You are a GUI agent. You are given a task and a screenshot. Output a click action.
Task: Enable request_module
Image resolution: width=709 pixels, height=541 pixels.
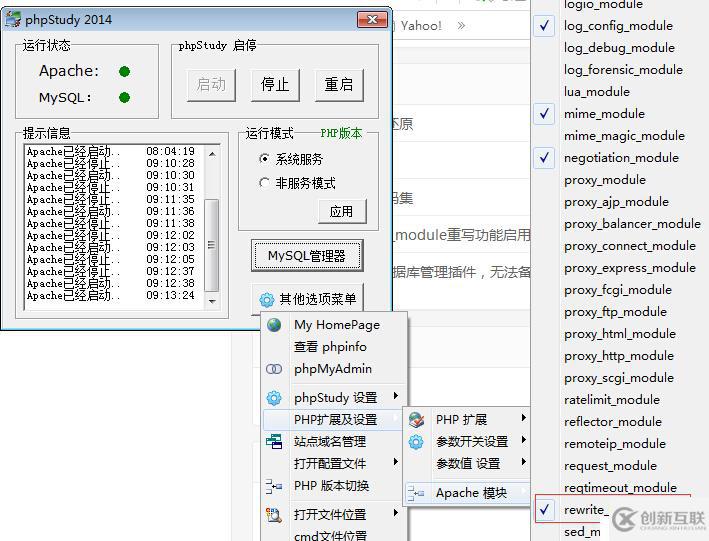coord(610,466)
